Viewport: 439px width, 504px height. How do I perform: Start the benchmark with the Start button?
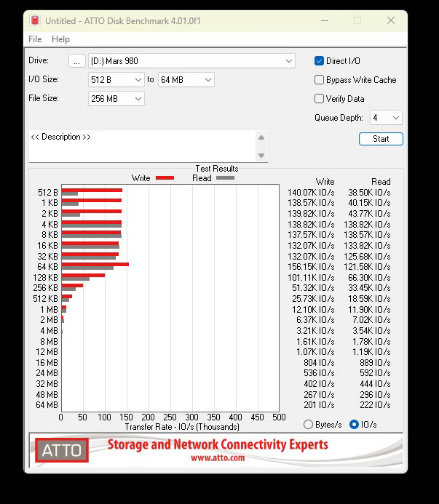381,139
